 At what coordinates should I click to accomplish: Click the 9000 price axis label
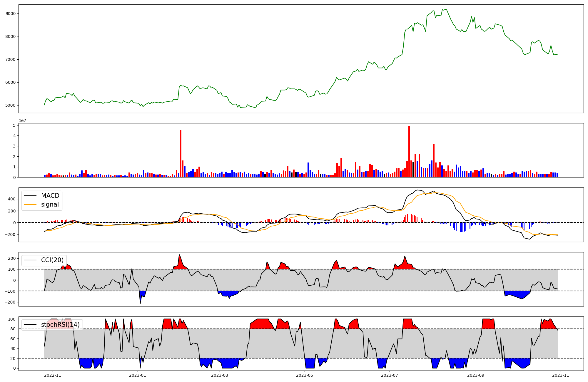pyautogui.click(x=11, y=14)
